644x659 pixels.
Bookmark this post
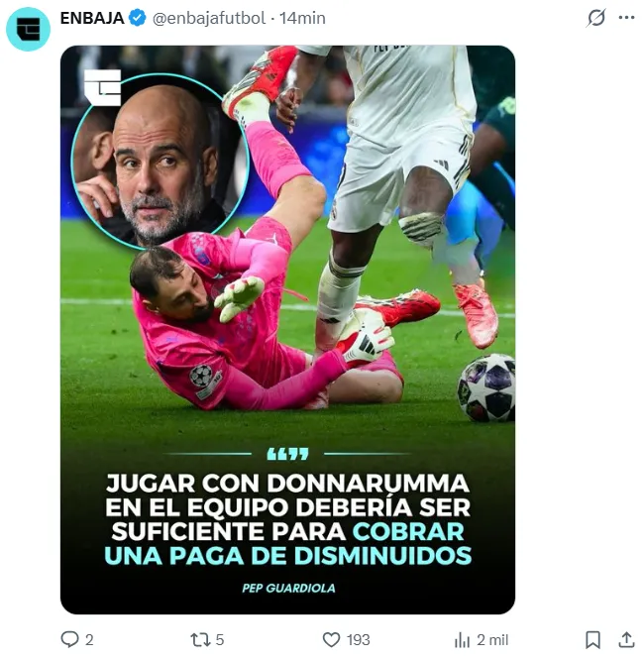[x=592, y=640]
